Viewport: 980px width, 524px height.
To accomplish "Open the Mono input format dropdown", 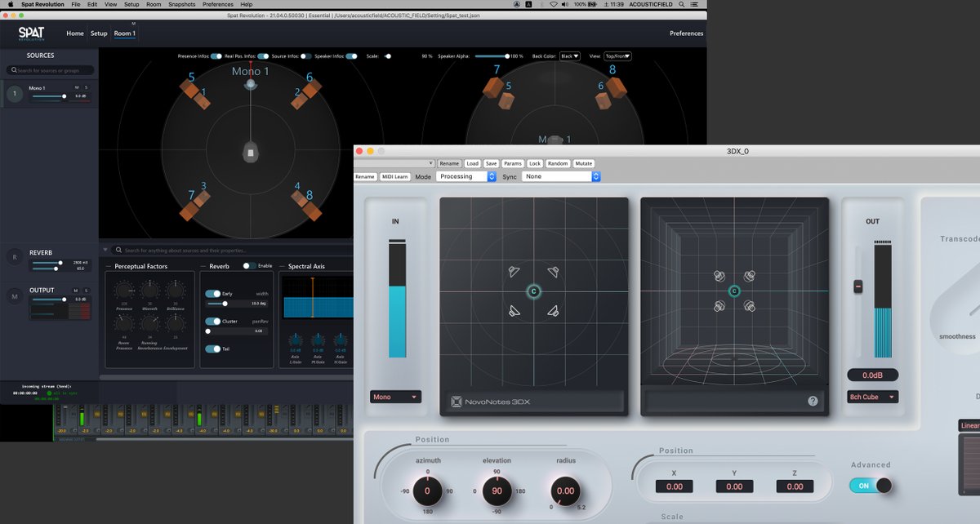I will point(395,397).
